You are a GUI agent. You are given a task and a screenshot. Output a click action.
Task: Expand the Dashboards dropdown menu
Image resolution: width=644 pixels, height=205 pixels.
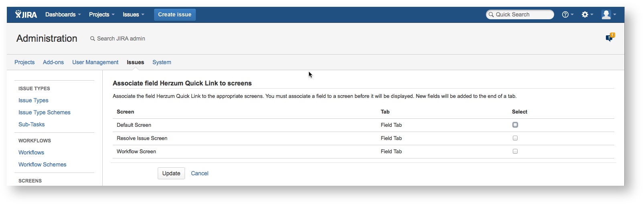(x=63, y=14)
